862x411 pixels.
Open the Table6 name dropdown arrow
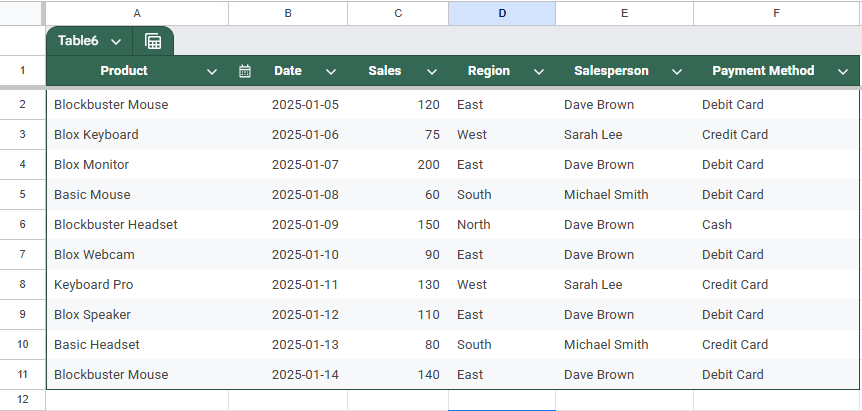click(116, 42)
